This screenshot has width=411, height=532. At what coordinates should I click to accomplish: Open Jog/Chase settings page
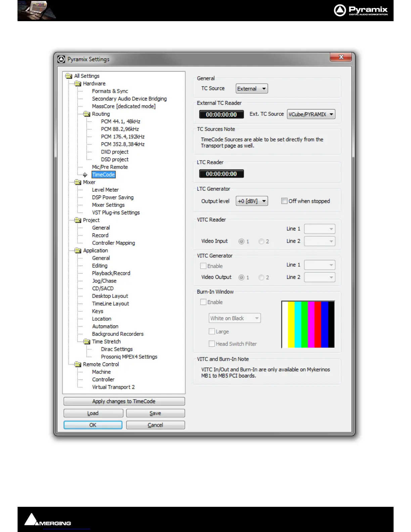click(x=104, y=281)
